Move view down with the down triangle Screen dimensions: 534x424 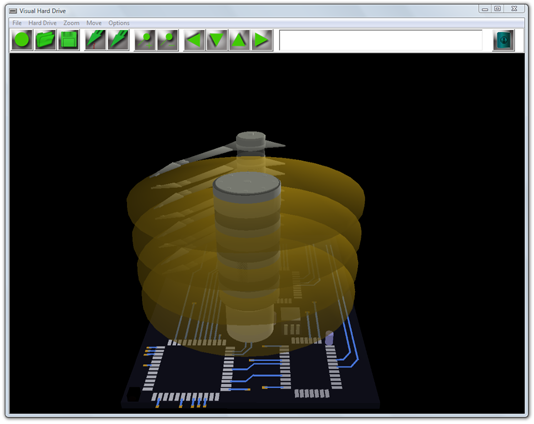pos(217,40)
